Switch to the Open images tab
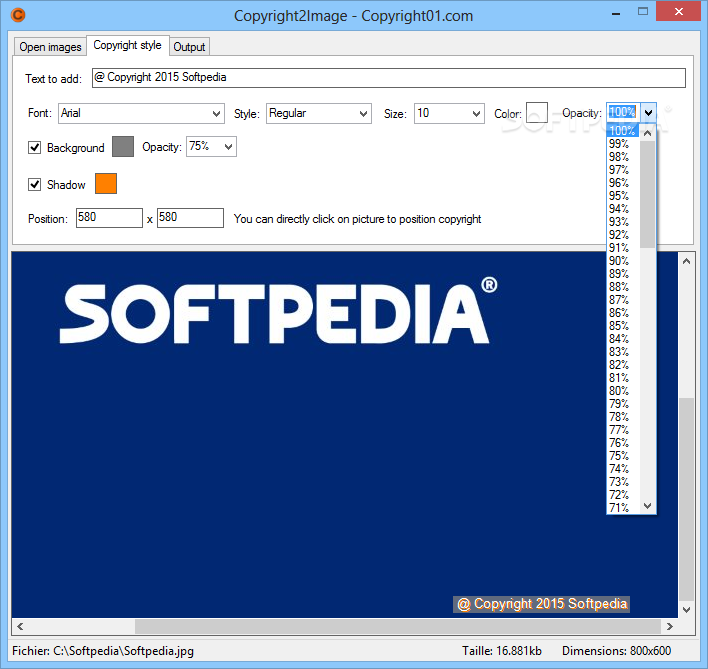Image resolution: width=708 pixels, height=669 pixels. click(50, 47)
